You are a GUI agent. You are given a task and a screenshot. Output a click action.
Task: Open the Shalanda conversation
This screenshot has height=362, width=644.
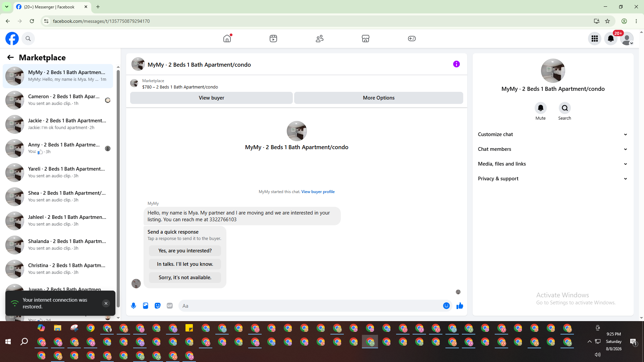58,245
